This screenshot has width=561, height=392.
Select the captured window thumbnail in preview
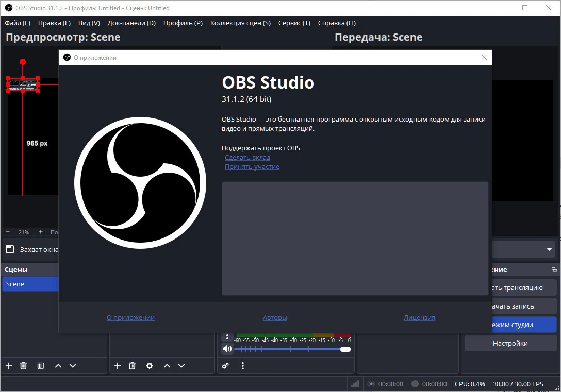[23, 84]
